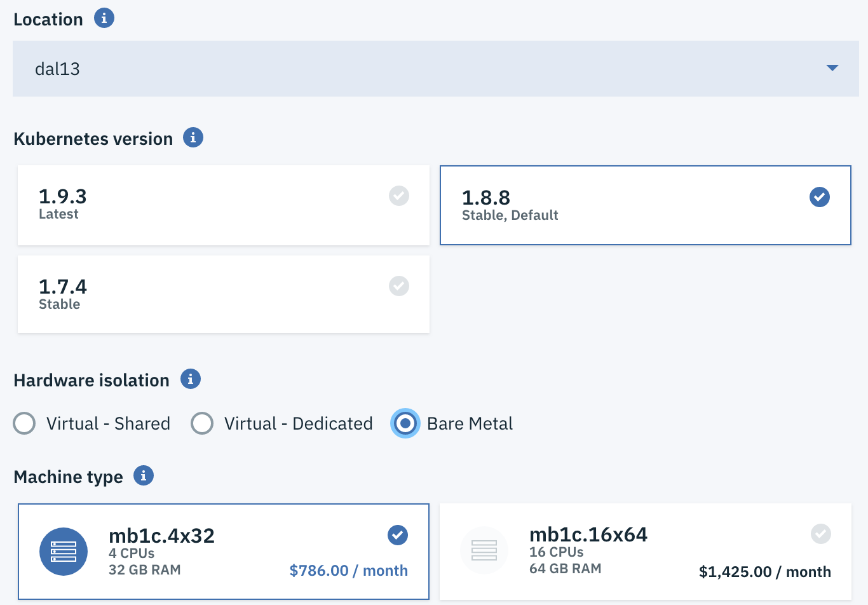Click the grey server icon for mb1c.16x64

coord(484,550)
